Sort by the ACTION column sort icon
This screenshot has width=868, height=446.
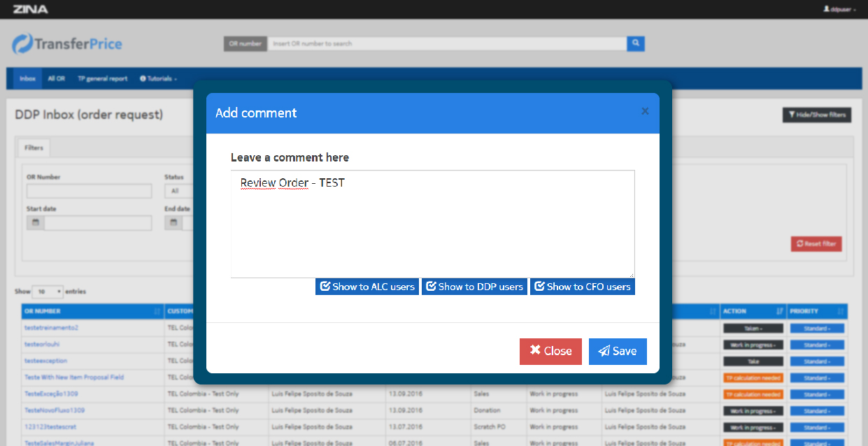pyautogui.click(x=779, y=311)
